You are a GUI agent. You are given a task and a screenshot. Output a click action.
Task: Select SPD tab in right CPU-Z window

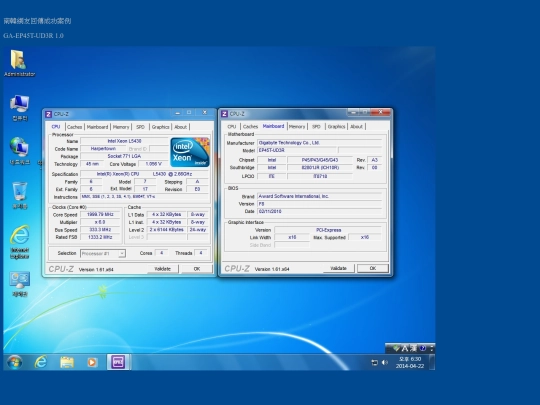(x=316, y=126)
